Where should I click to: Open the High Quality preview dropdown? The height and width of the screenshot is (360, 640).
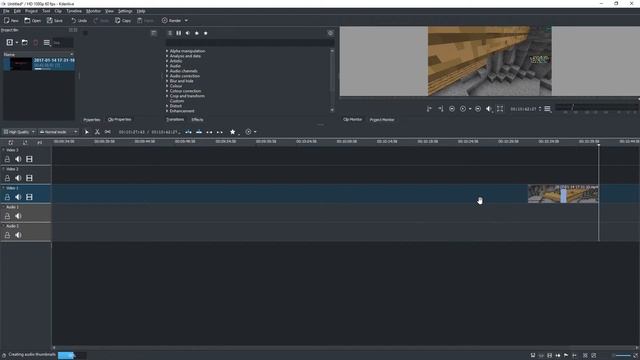tap(19, 132)
